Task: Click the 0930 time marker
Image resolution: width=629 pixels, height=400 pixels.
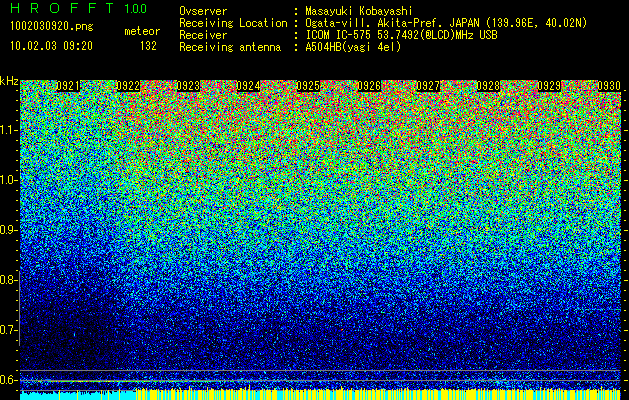Action: pyautogui.click(x=609, y=86)
